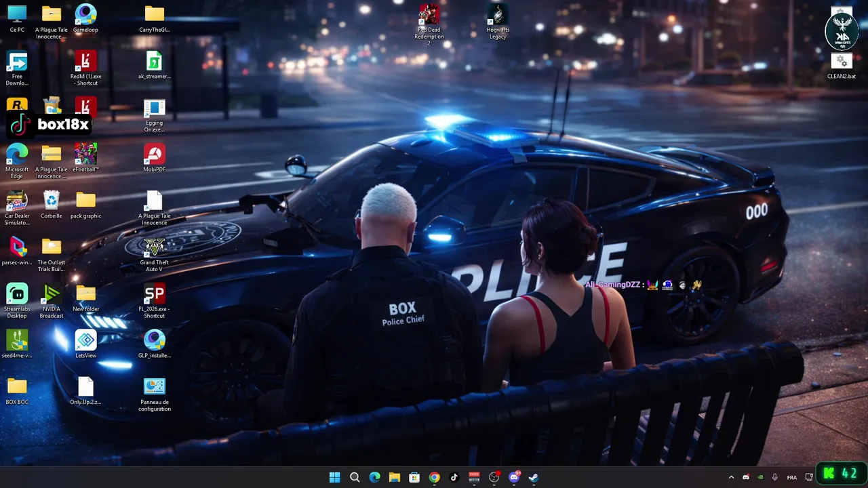Image resolution: width=868 pixels, height=488 pixels.
Task: Switch to Google Chrome in taskbar
Action: 434,477
